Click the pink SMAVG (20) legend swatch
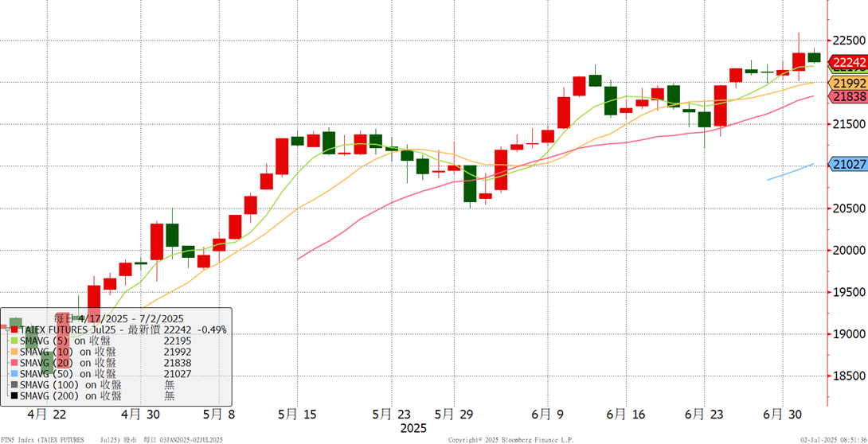This screenshot has width=868, height=444. 14,364
